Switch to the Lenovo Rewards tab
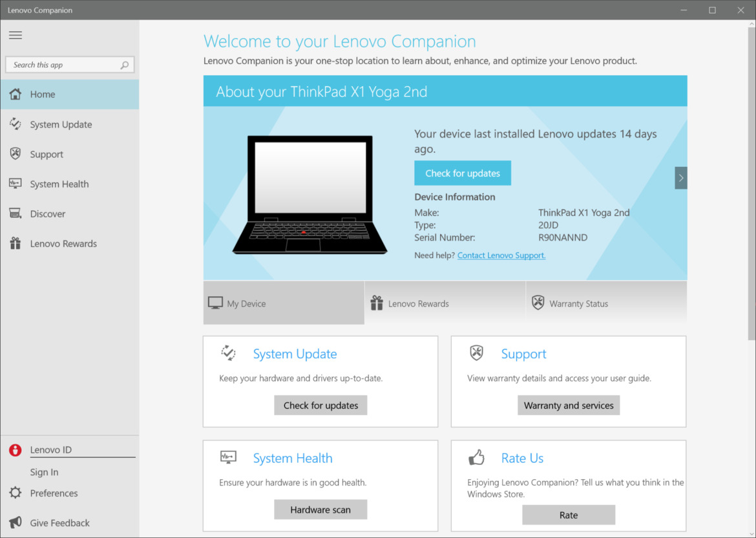This screenshot has height=538, width=756. coord(445,303)
